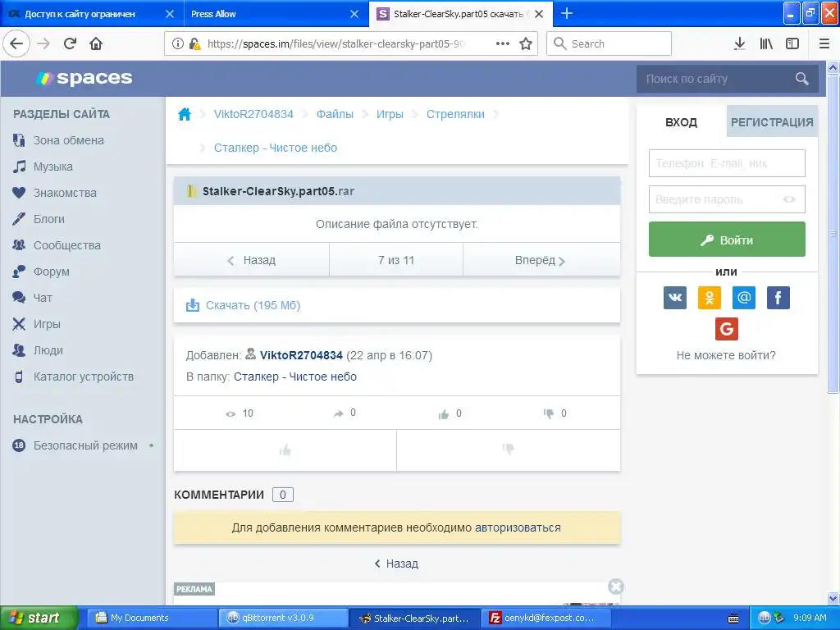
Task: Click the 'авторизоваться' link in comments notice
Action: (518, 527)
